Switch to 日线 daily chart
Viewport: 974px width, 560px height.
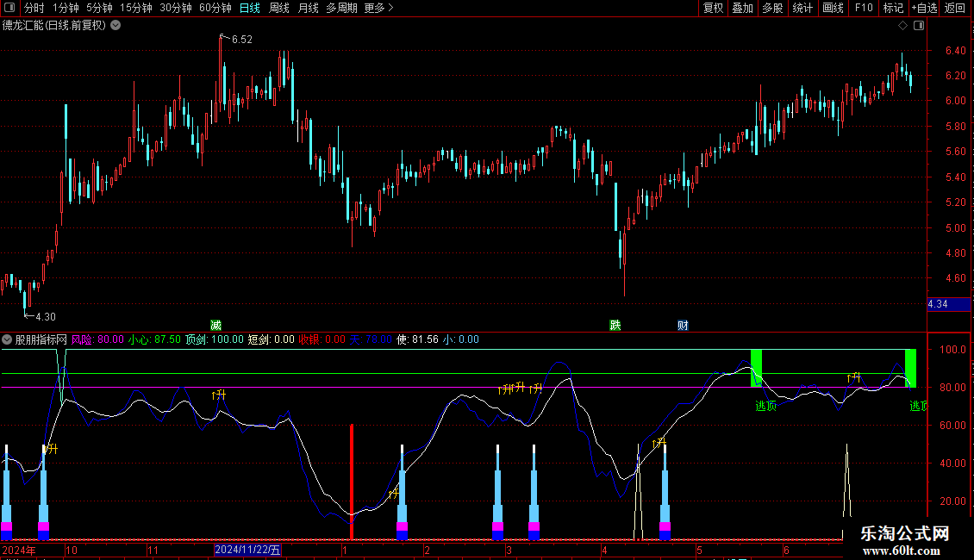(x=250, y=8)
